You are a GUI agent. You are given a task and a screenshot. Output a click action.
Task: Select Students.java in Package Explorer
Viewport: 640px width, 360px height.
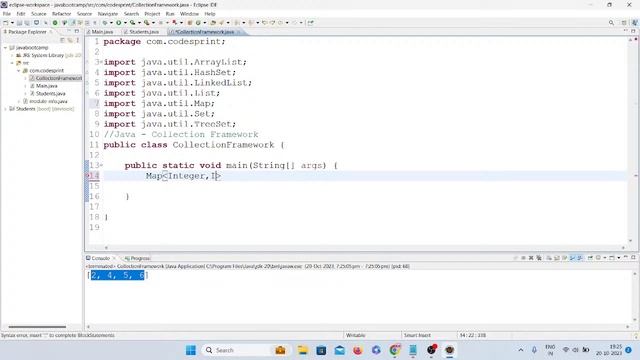[x=51, y=94]
